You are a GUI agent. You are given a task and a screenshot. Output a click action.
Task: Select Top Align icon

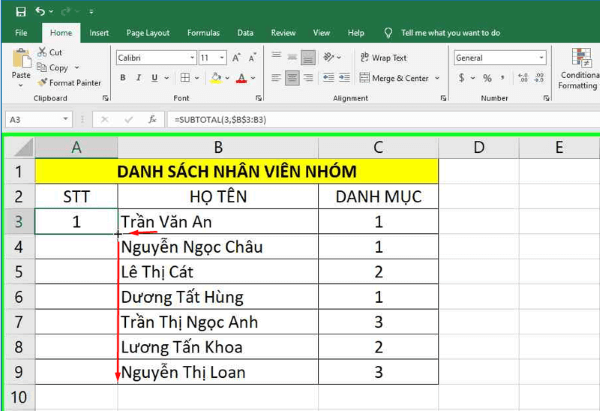click(x=276, y=57)
